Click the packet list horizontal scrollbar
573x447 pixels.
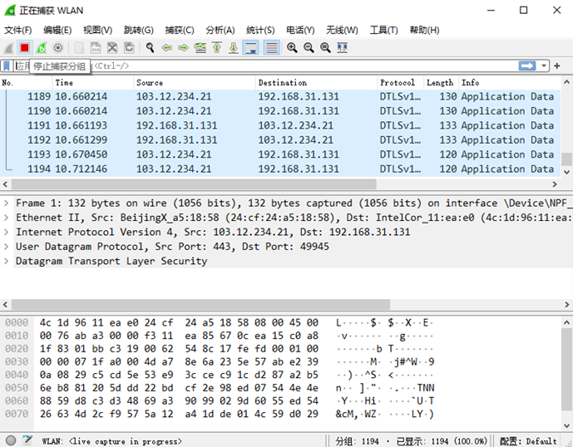pyautogui.click(x=194, y=184)
